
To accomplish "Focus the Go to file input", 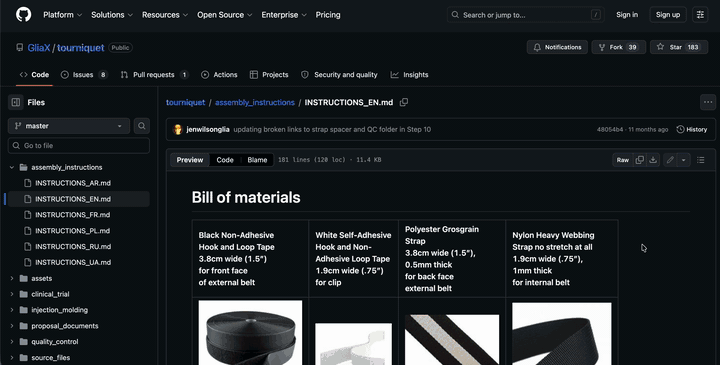I will [79, 146].
